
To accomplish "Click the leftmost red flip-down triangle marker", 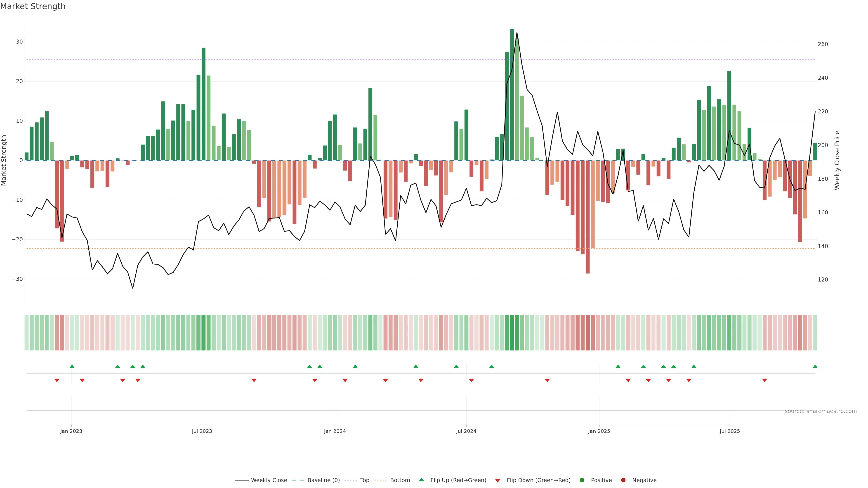I will (57, 380).
